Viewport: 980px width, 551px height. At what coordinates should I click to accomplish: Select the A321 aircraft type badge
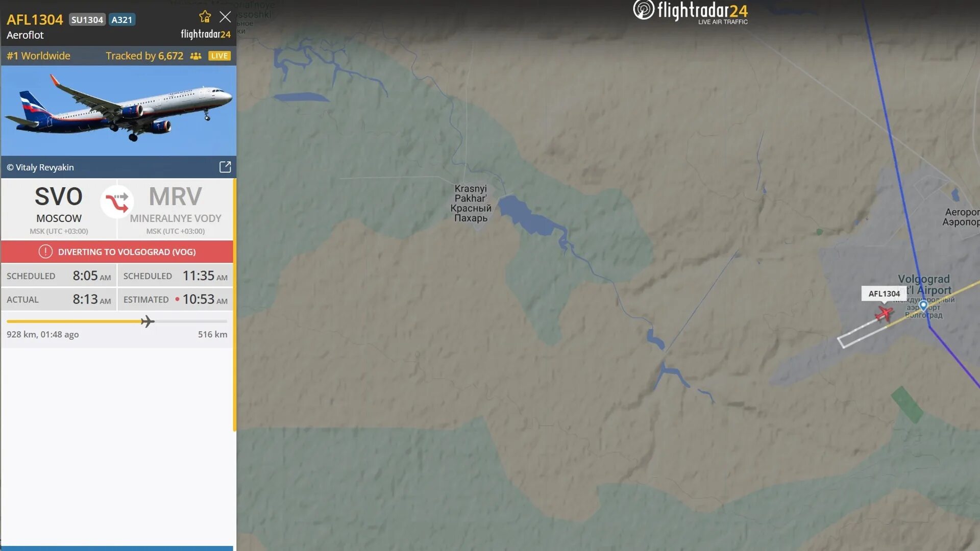coord(121,20)
